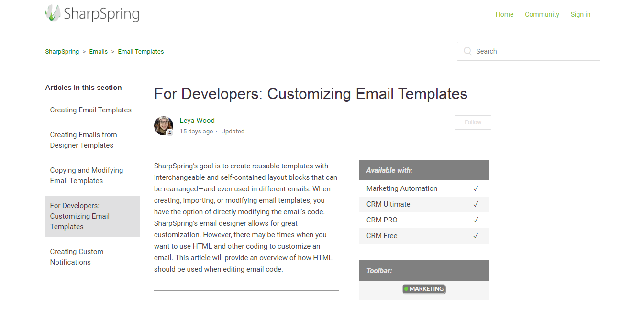Viewport: 644px width, 309px height.
Task: Click the 'Toolbar:' header
Action: 424,271
